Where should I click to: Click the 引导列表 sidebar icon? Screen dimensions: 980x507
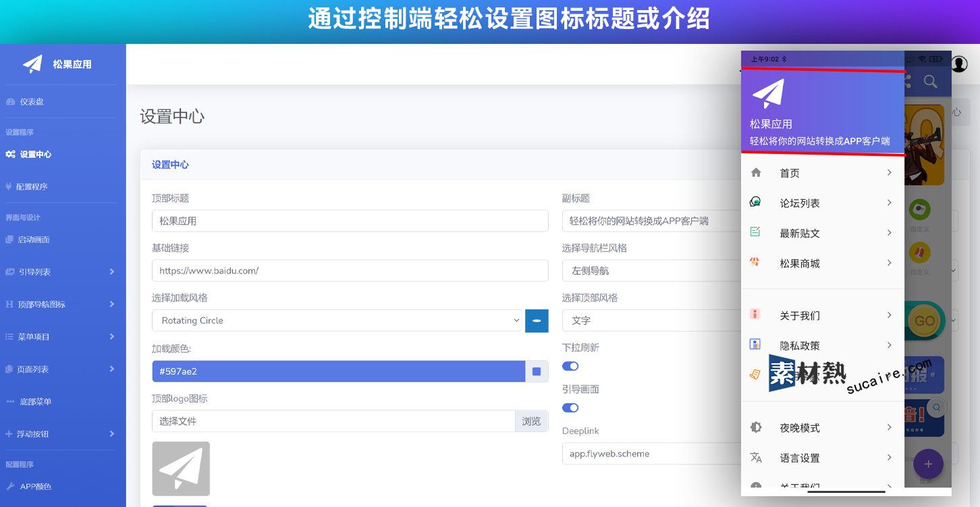[x=9, y=272]
